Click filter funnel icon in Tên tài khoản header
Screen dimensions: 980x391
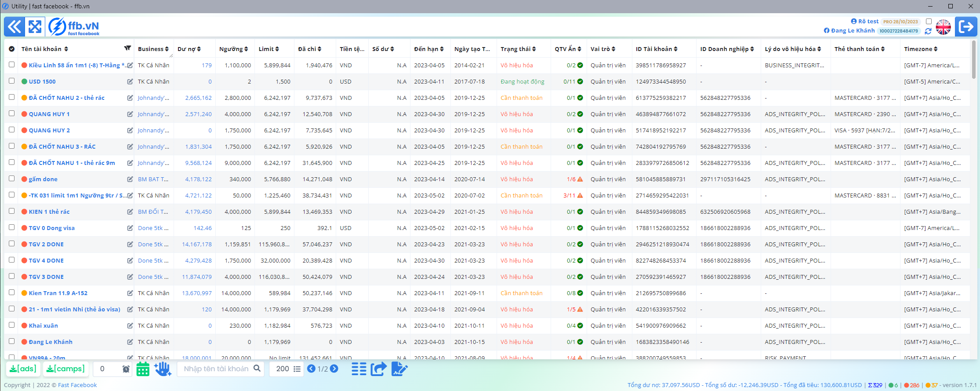pyautogui.click(x=127, y=48)
